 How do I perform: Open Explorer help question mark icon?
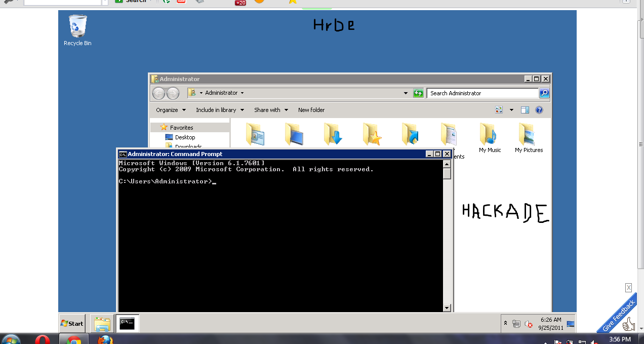pos(539,110)
